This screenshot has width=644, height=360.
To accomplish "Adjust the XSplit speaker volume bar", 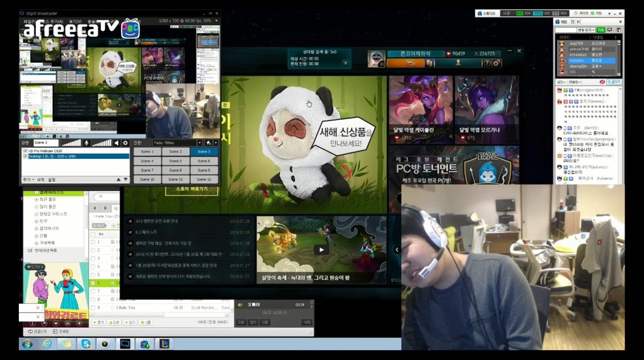I will tap(101, 142).
